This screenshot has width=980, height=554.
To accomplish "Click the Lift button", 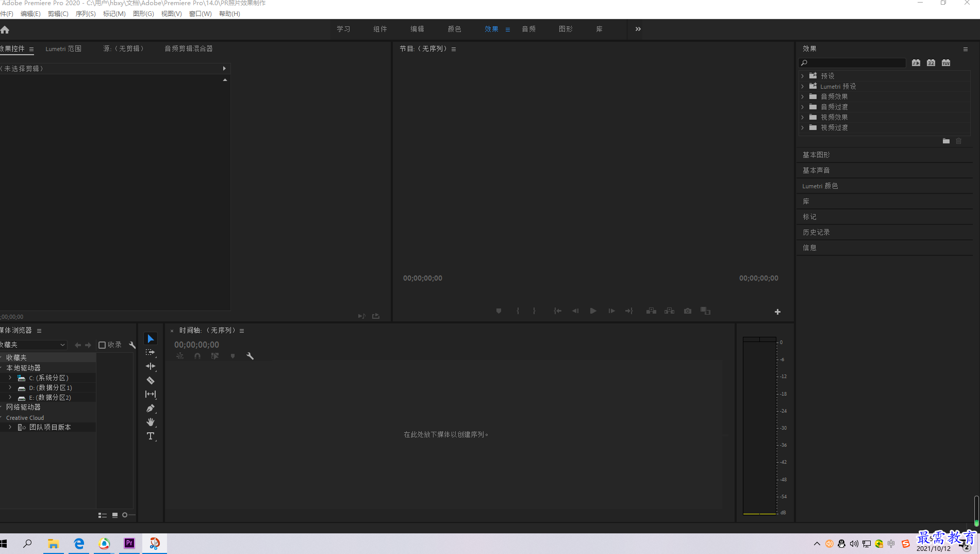I will [x=651, y=311].
